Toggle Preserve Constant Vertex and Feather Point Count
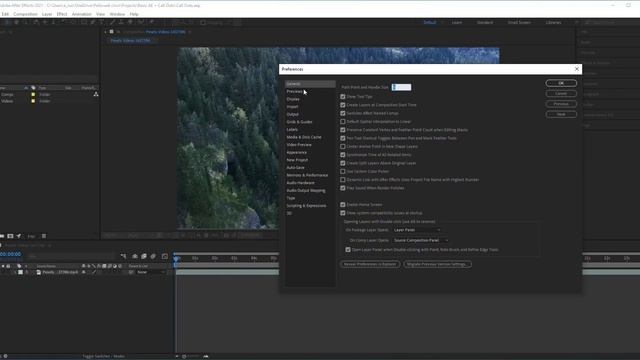 click(343, 130)
